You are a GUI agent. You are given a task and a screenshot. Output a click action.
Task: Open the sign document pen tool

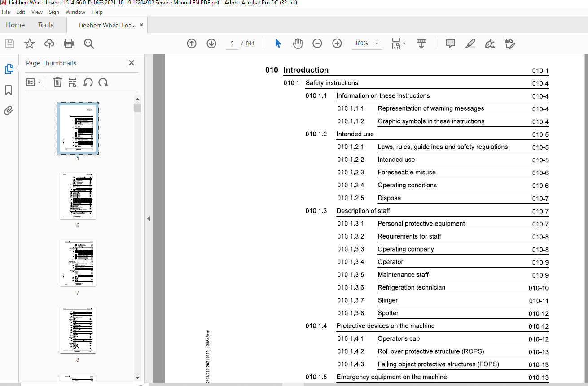click(x=490, y=43)
